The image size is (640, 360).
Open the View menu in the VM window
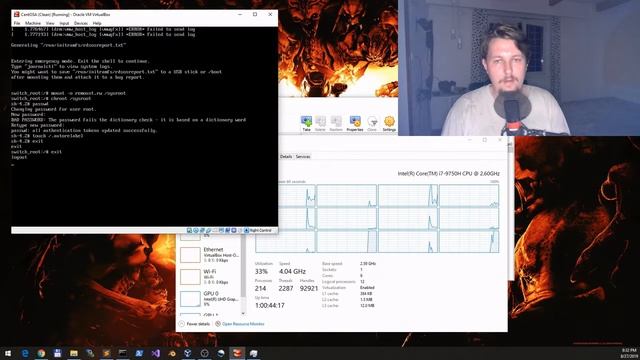(50, 23)
